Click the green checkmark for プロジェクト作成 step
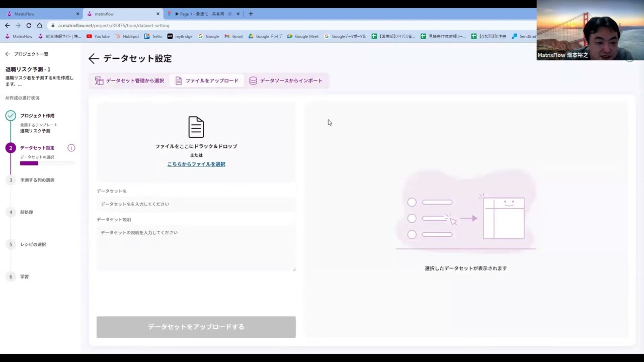The height and width of the screenshot is (362, 644). (x=11, y=116)
